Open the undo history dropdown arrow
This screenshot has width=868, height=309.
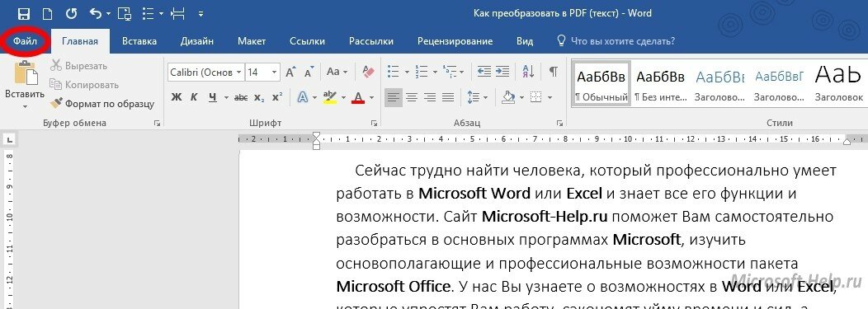click(x=108, y=13)
